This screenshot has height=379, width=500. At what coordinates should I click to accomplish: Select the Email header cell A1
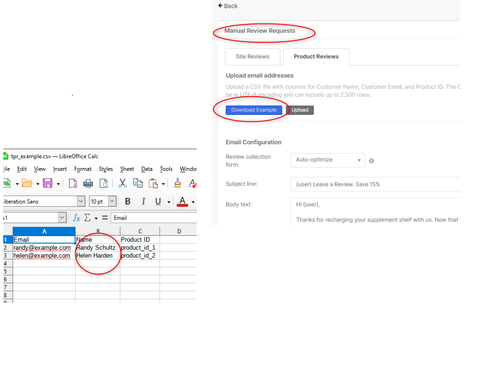[x=44, y=240]
